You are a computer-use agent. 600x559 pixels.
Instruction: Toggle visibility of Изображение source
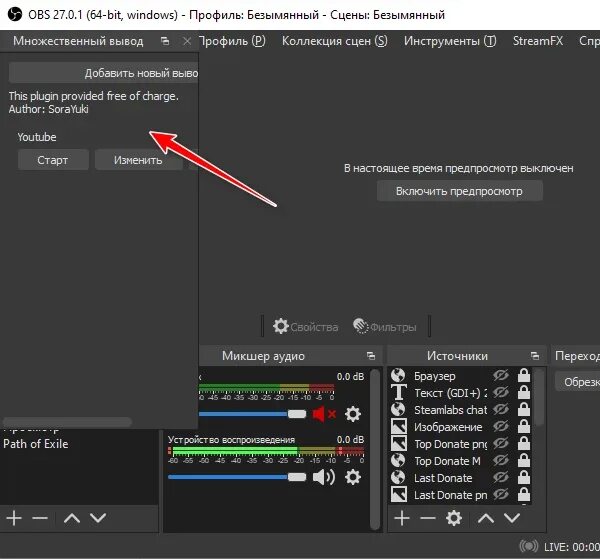(x=501, y=426)
